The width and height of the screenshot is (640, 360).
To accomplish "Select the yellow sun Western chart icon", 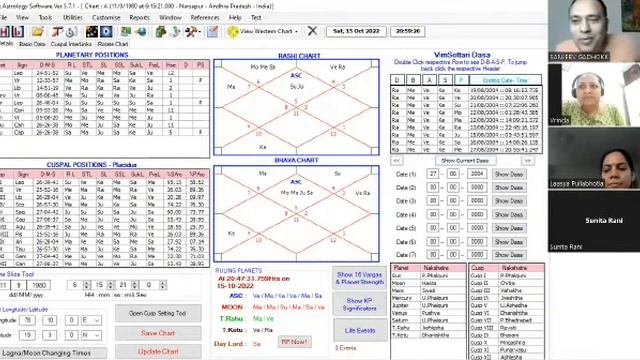I will [233, 31].
